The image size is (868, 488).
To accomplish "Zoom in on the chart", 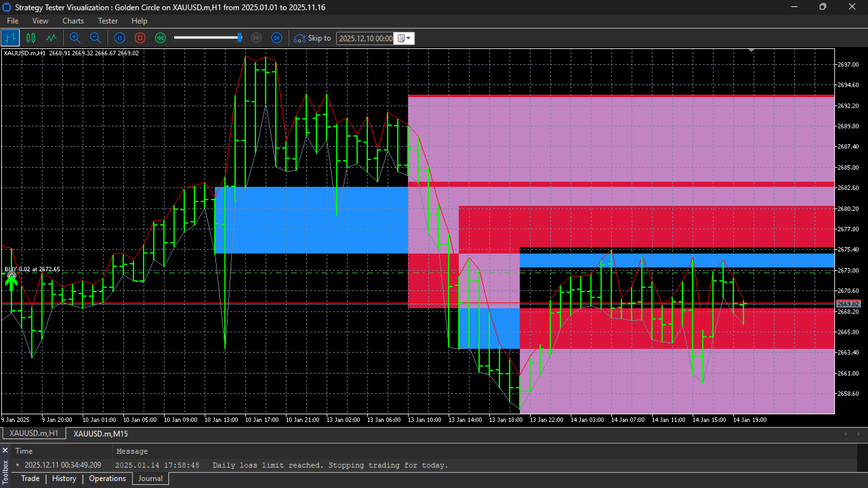I will click(75, 38).
